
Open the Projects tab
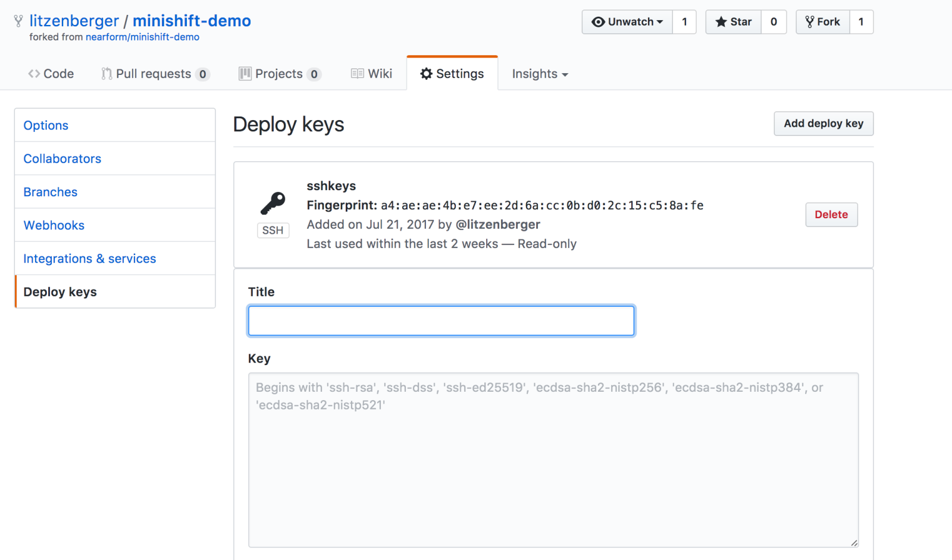click(280, 74)
